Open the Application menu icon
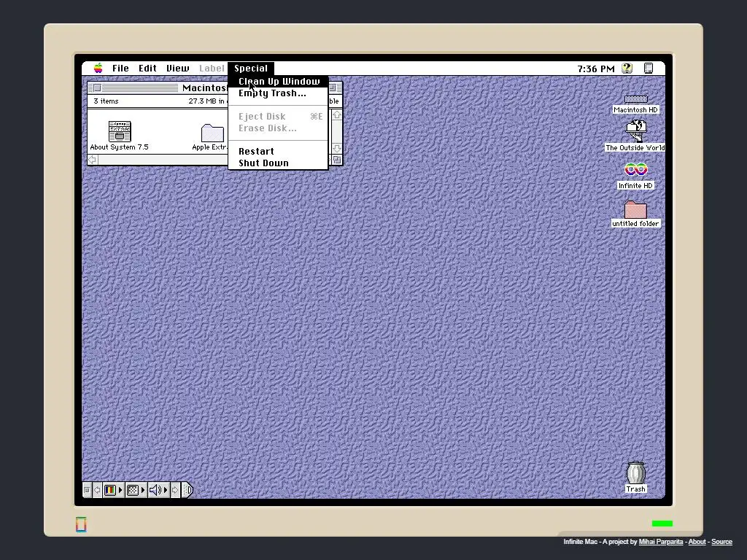747x560 pixels. [649, 69]
